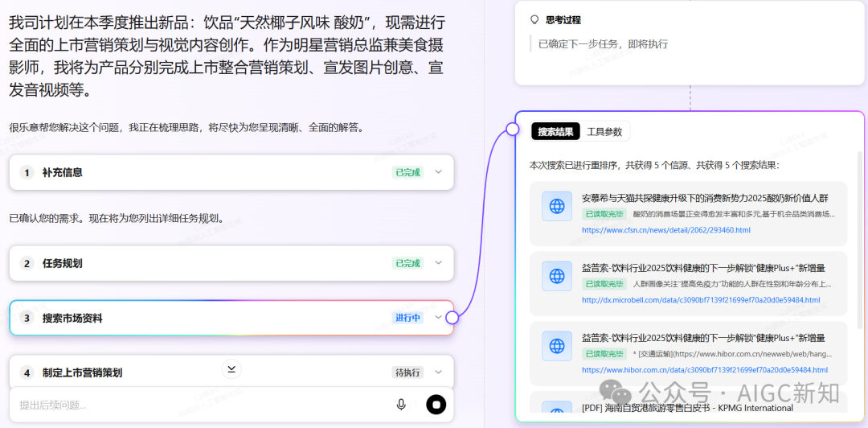Click the step number 3 circle
868x428 pixels.
[x=27, y=319]
